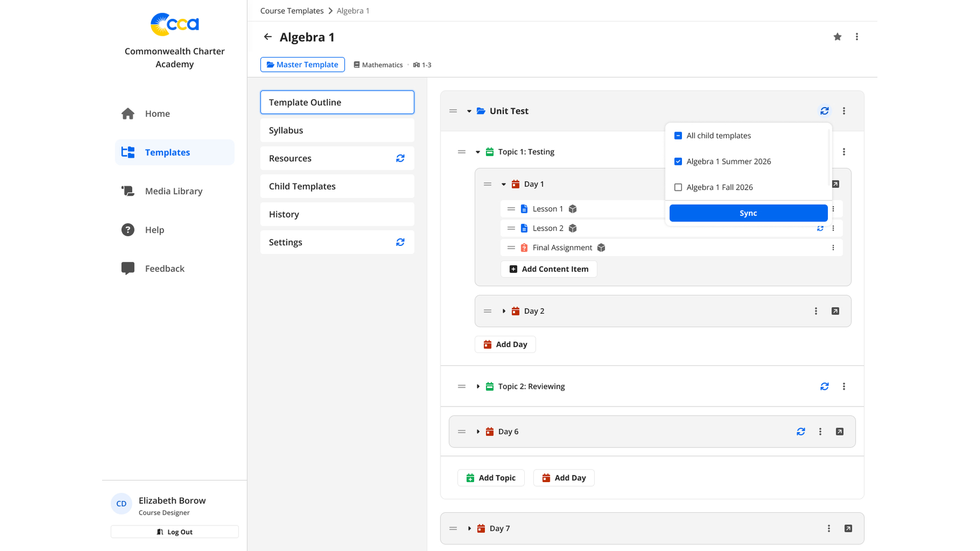Open the History section
The height and width of the screenshot is (551, 980).
pos(337,214)
